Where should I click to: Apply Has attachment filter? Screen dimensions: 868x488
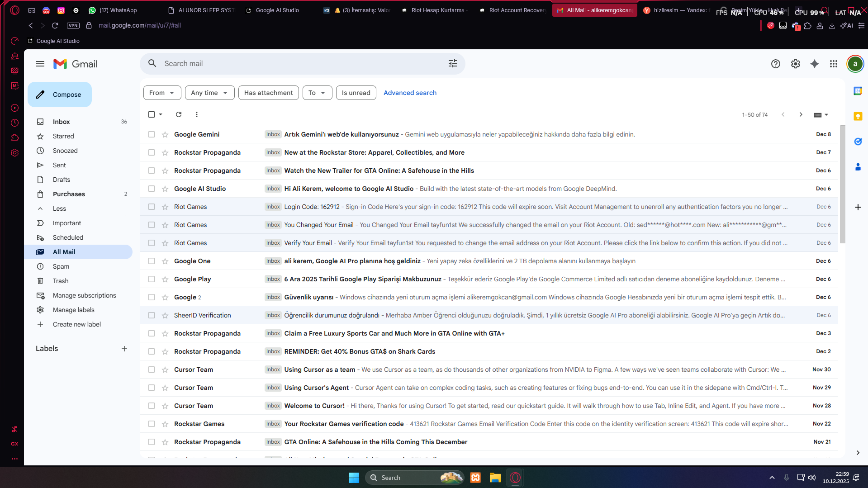pos(269,93)
